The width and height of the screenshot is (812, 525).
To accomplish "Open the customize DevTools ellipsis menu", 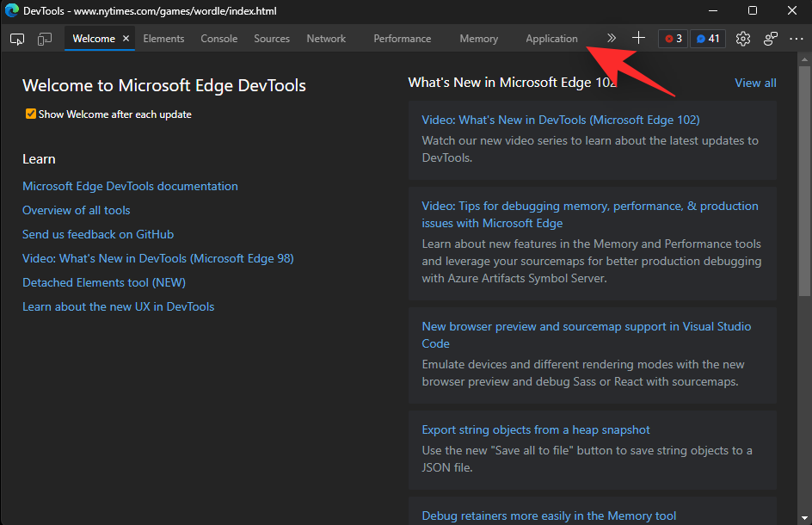I will pos(796,39).
